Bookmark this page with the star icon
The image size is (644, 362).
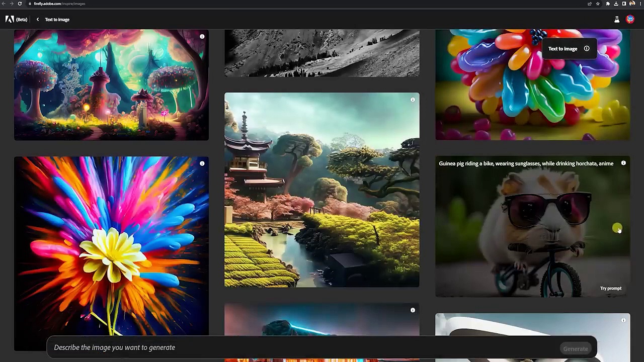click(x=598, y=4)
